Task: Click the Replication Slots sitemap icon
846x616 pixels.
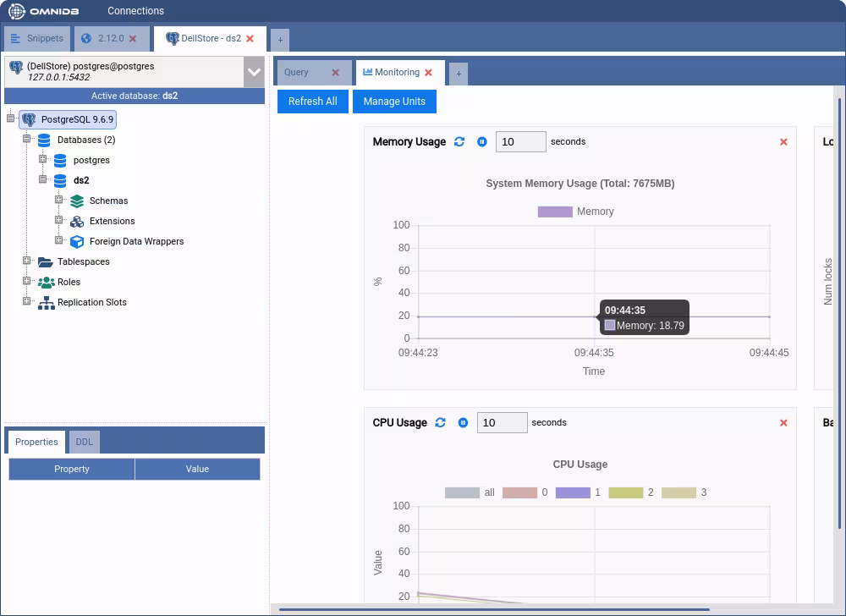Action: [x=46, y=303]
